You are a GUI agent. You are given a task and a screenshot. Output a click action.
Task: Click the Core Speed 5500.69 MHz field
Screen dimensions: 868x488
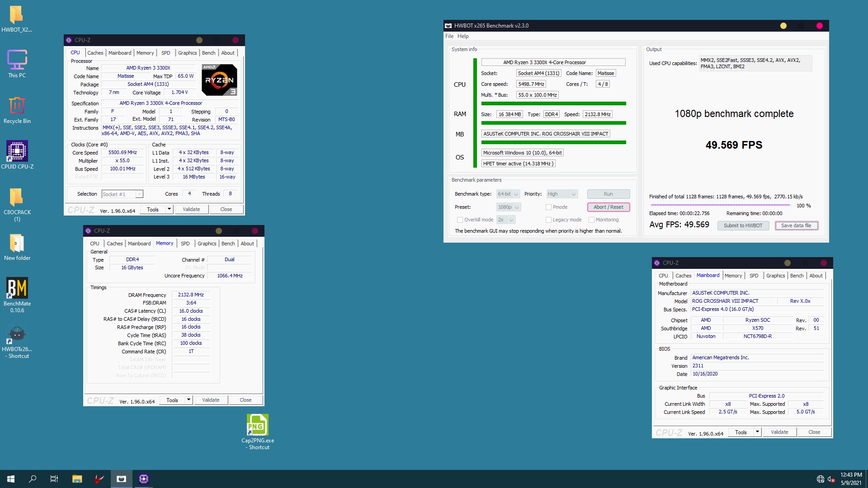[x=123, y=153]
